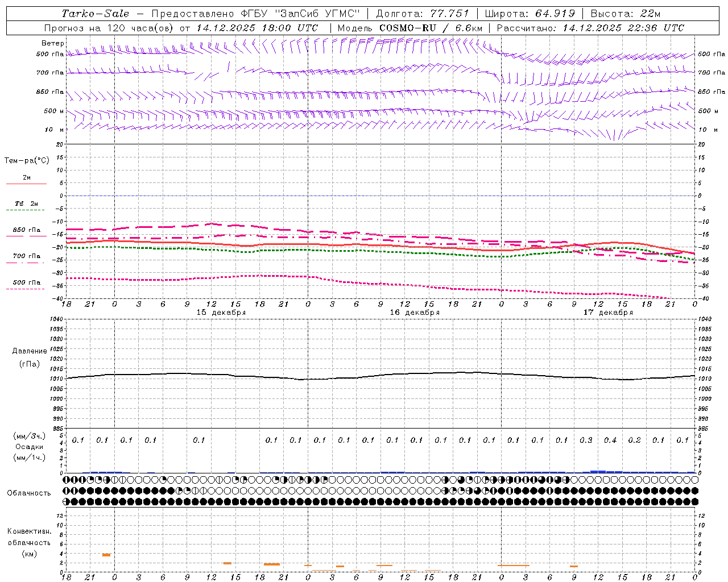
Task: Click the station name Tarko-Sale
Action: [96, 14]
